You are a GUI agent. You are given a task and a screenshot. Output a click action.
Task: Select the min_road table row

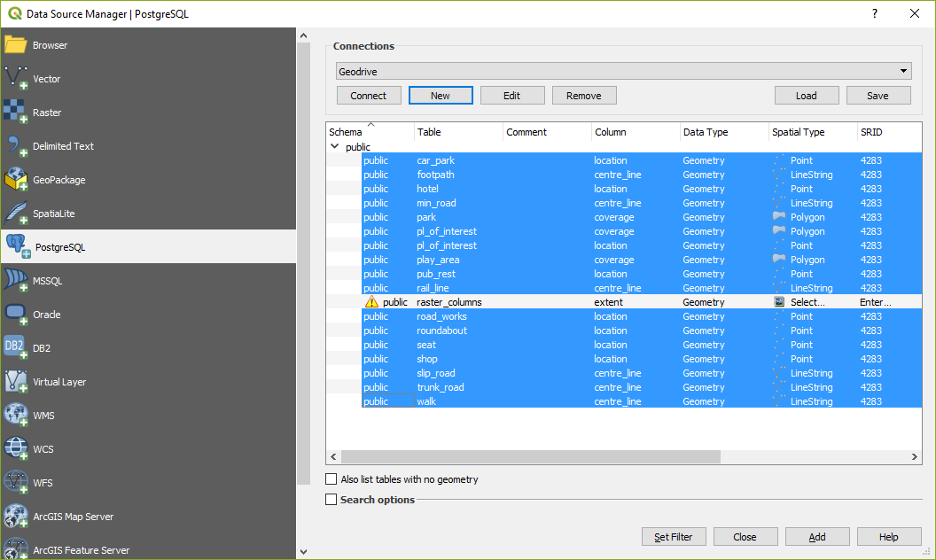[x=642, y=203]
